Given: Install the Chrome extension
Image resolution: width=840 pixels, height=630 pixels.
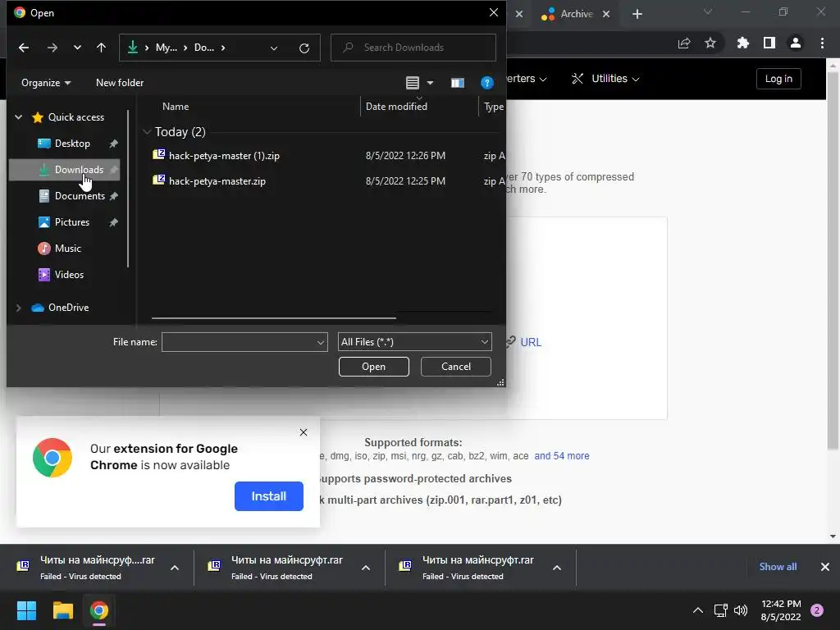Looking at the screenshot, I should 269,496.
